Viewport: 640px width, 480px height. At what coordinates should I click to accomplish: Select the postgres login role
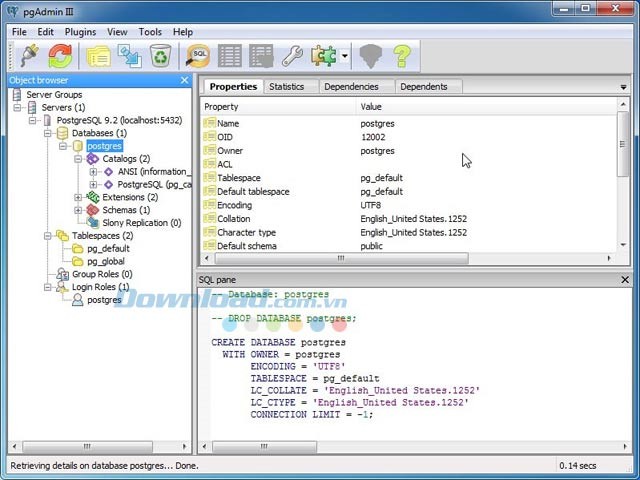pos(104,300)
